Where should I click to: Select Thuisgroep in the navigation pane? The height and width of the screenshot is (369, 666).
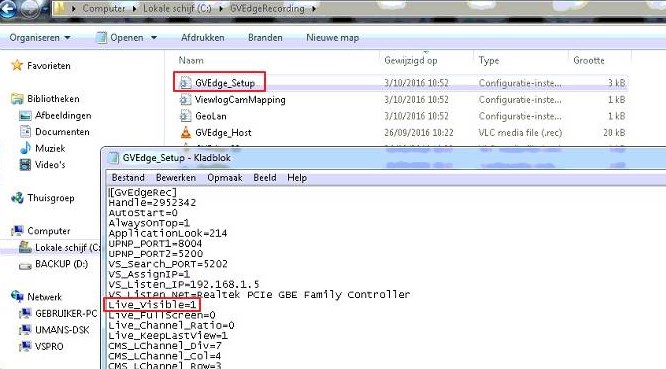tap(51, 198)
